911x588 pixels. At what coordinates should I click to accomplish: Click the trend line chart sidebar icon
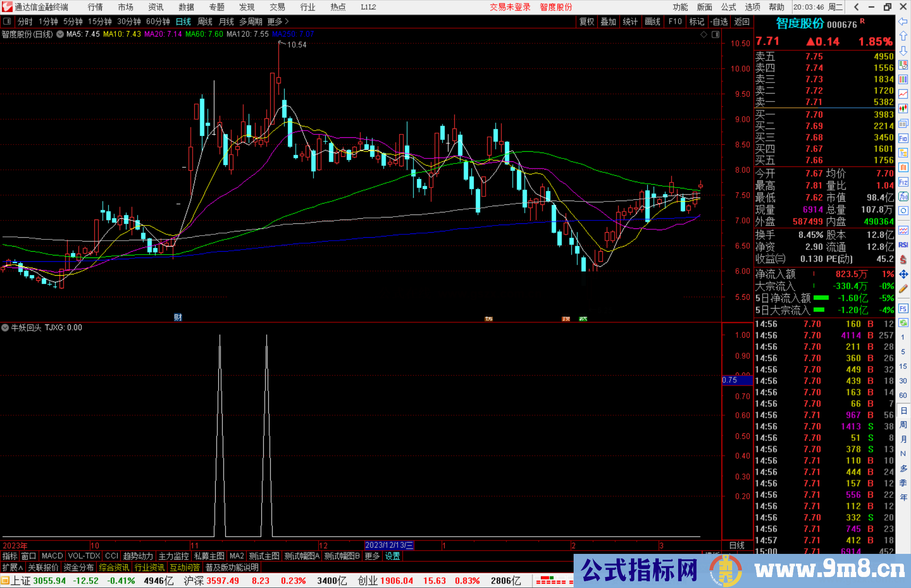tap(903, 94)
